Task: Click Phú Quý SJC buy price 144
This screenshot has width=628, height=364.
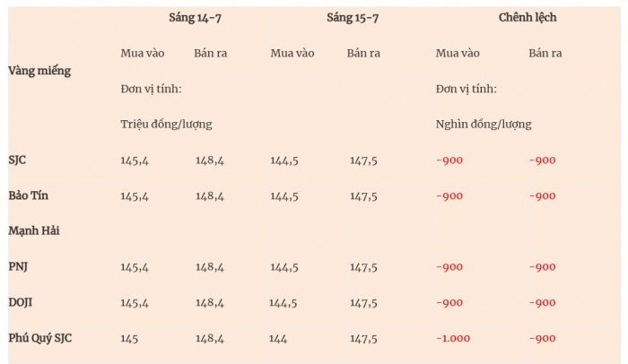Action: pos(278,339)
